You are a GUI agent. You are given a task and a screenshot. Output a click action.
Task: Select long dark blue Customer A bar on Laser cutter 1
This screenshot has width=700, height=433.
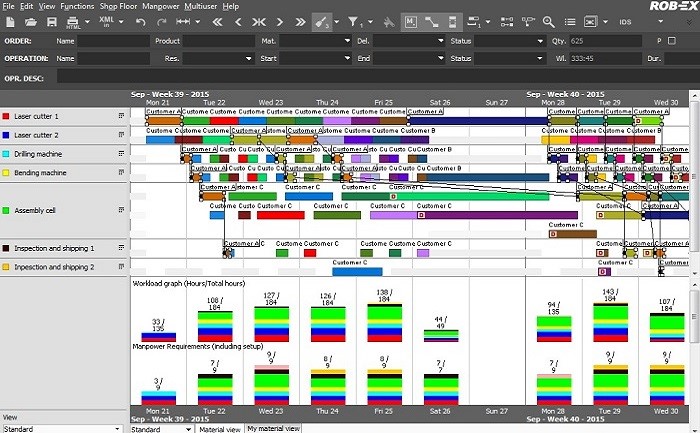click(x=477, y=121)
